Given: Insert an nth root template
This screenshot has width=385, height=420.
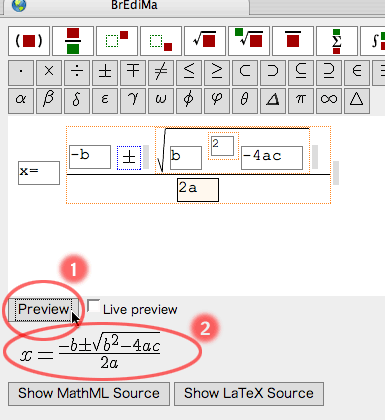Looking at the screenshot, I should 249,41.
